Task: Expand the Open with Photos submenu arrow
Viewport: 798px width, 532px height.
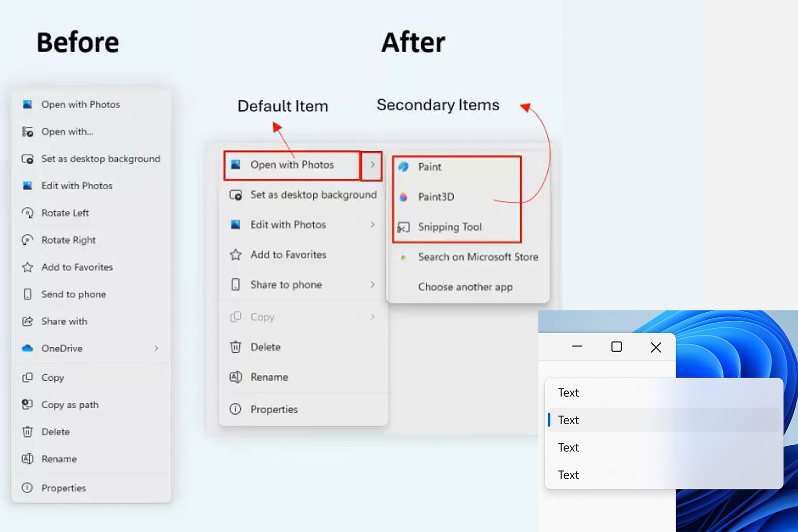Action: pos(372,165)
